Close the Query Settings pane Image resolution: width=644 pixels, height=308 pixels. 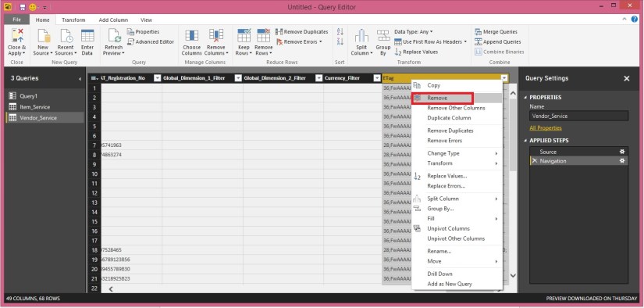(627, 78)
